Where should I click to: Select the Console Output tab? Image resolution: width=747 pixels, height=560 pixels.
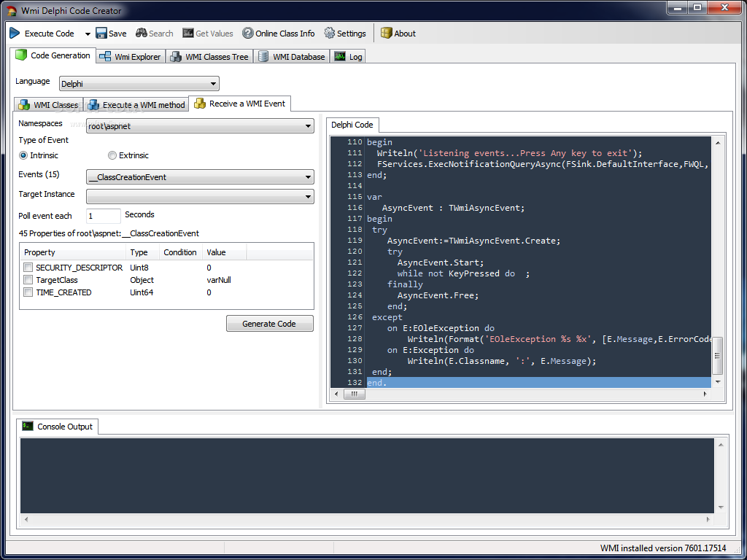click(58, 426)
